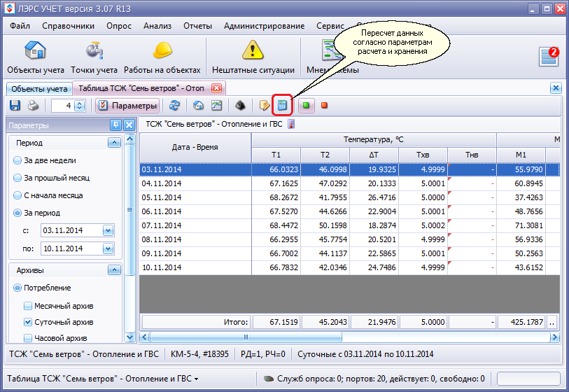Click the house icon in table toolbar

(x=198, y=106)
